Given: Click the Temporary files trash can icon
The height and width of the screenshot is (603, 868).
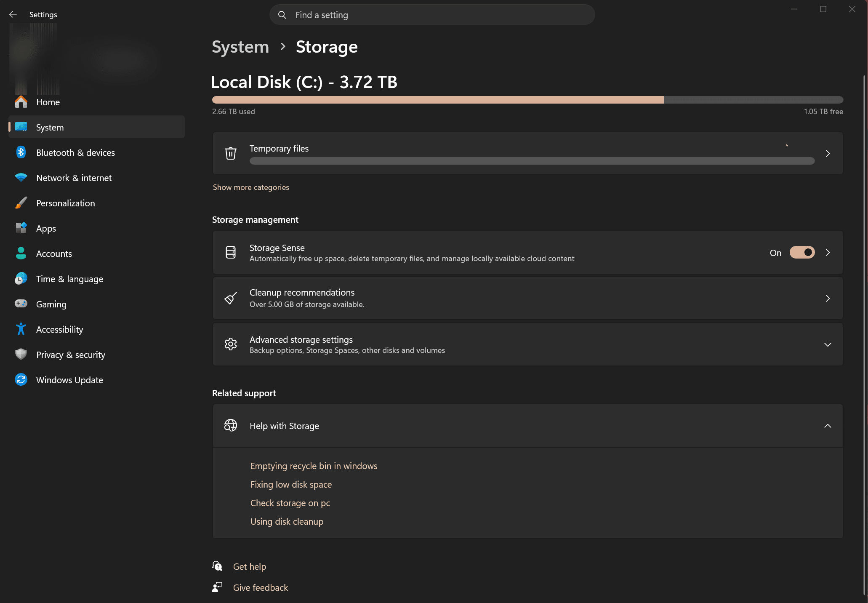Looking at the screenshot, I should [231, 153].
